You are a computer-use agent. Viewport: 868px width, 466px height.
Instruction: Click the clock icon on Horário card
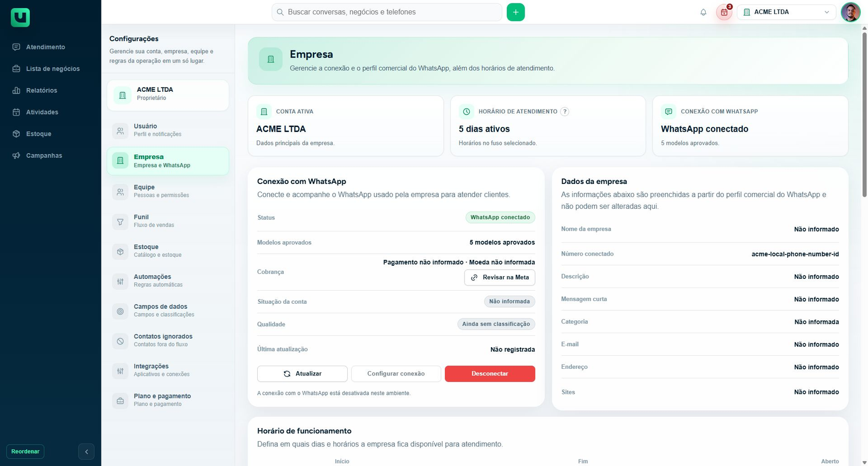pos(467,111)
